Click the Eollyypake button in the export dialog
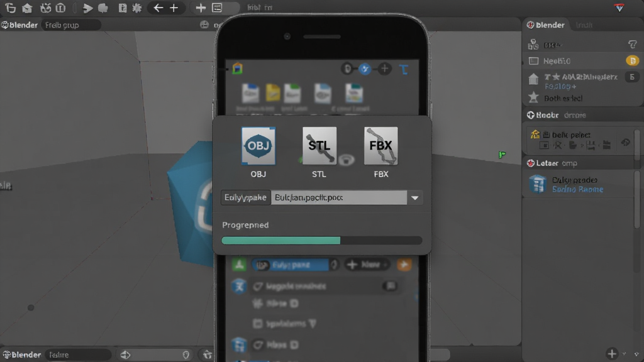This screenshot has width=644, height=362. [246, 198]
